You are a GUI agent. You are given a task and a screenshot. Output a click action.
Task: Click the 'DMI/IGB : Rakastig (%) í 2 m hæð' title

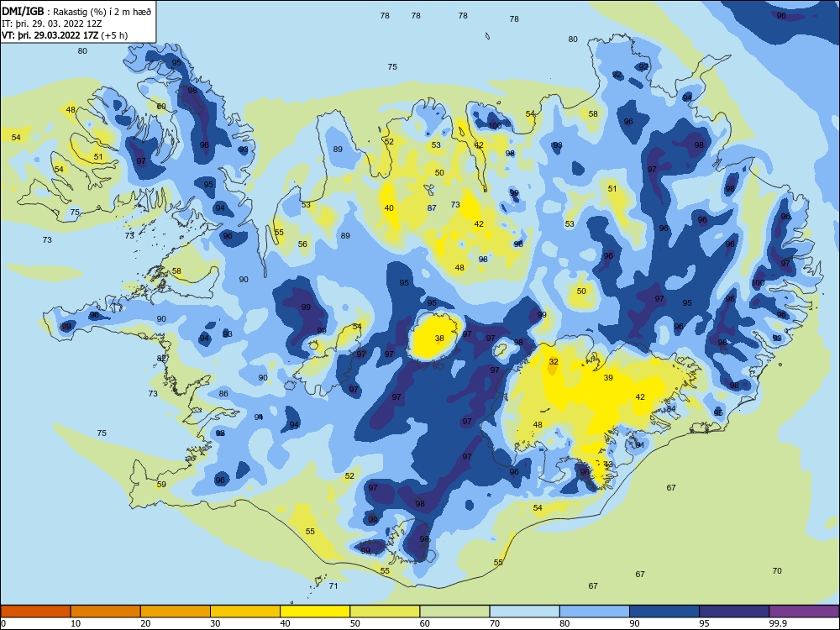(x=76, y=11)
